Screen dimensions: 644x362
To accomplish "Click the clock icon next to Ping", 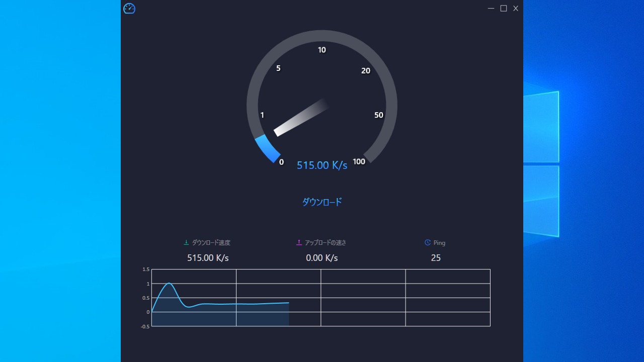I will click(428, 242).
